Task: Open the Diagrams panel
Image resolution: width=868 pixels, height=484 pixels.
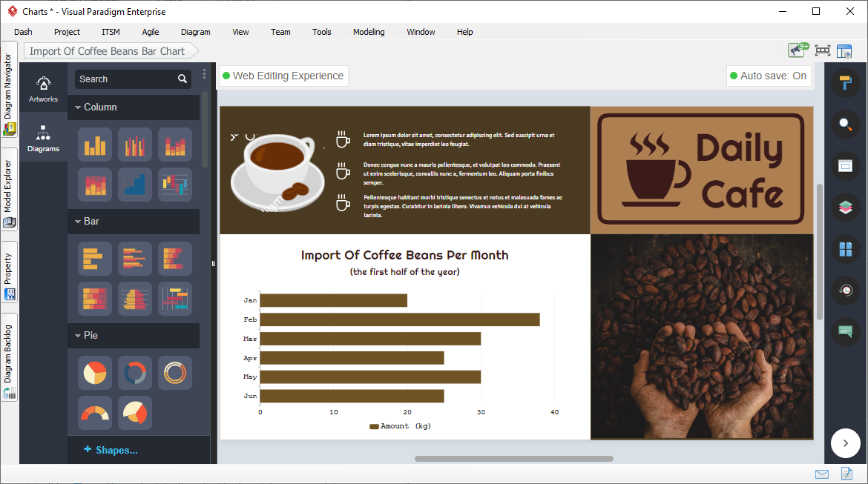Action: (43, 139)
